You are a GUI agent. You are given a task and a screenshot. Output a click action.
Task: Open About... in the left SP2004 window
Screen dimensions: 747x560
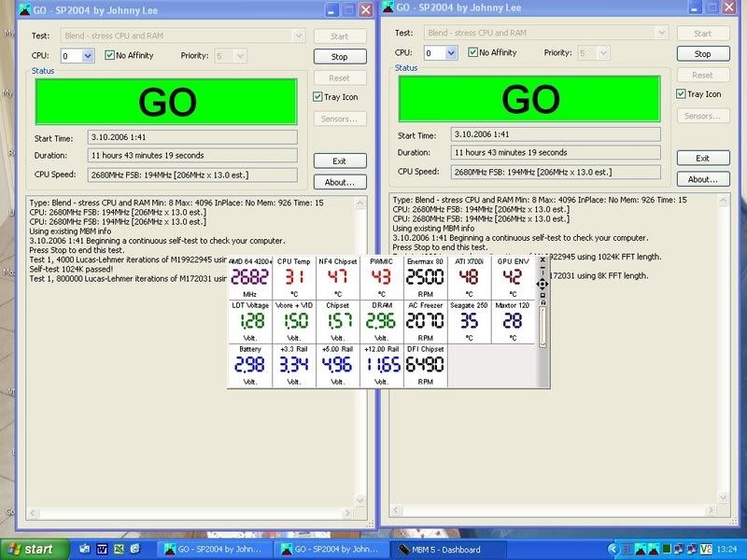tap(340, 182)
